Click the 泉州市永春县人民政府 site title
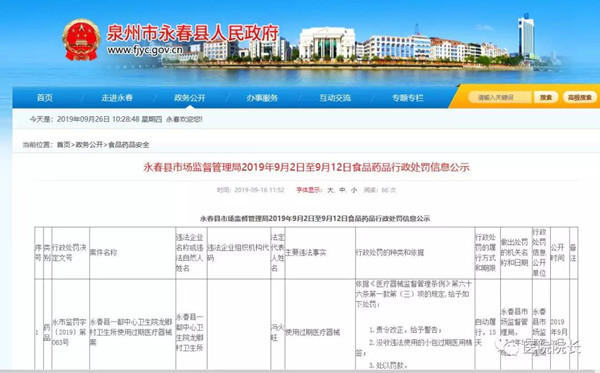This screenshot has width=600, height=373. pos(192,33)
